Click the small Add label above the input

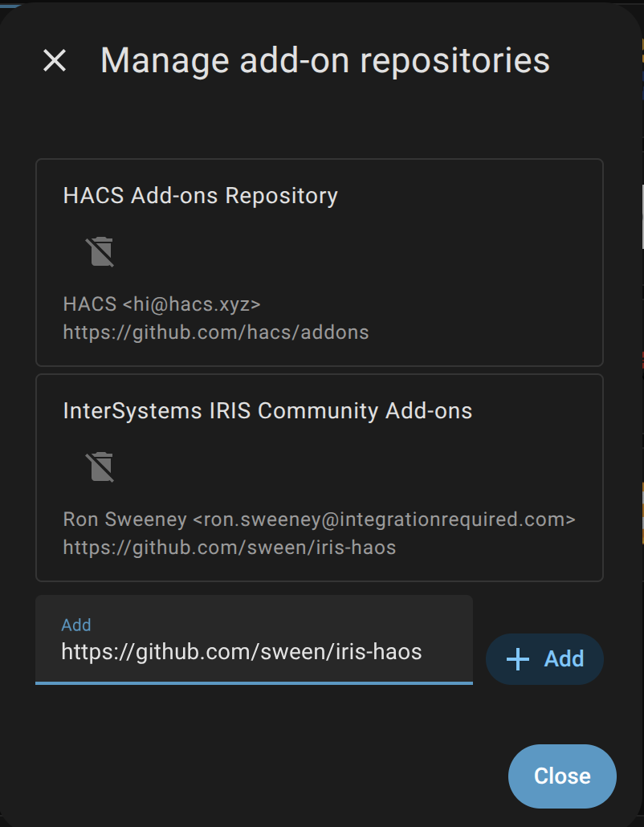click(x=76, y=625)
